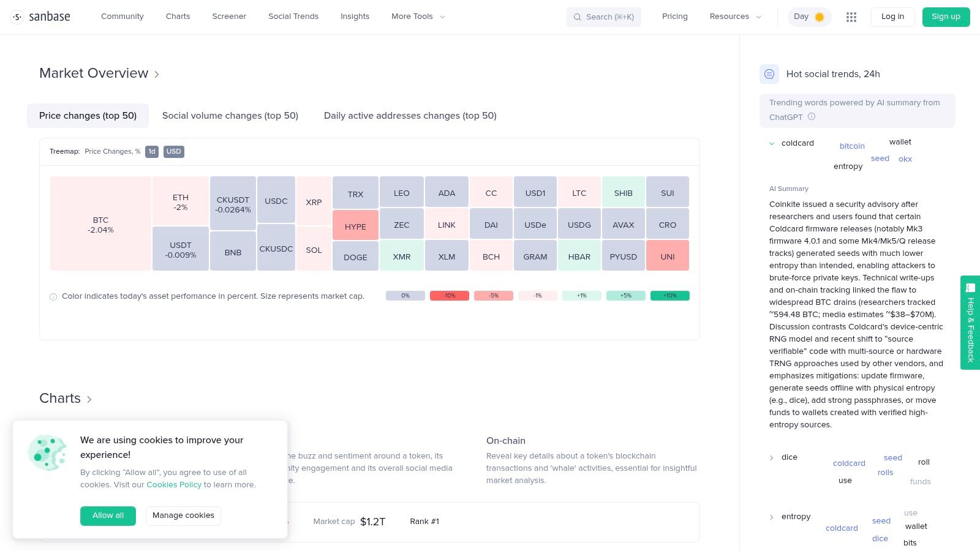This screenshot has width=980, height=551.
Task: Open the ChatGPT info icon
Action: pos(812,117)
